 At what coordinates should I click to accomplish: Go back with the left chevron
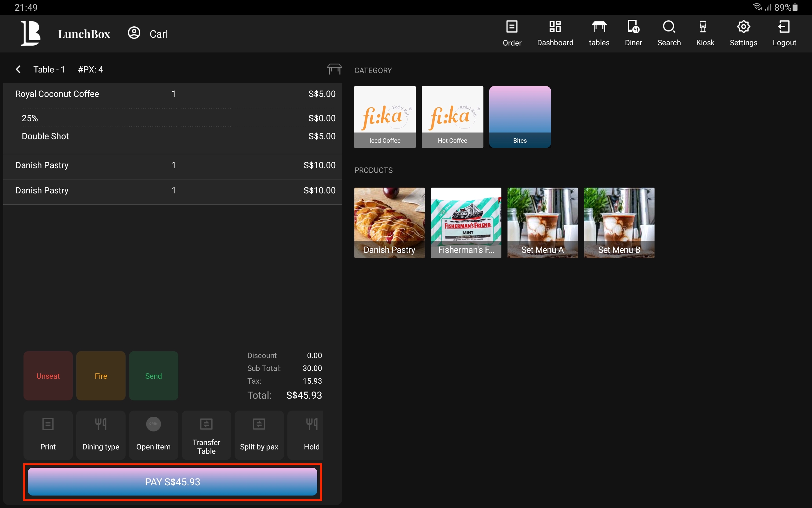coord(18,69)
